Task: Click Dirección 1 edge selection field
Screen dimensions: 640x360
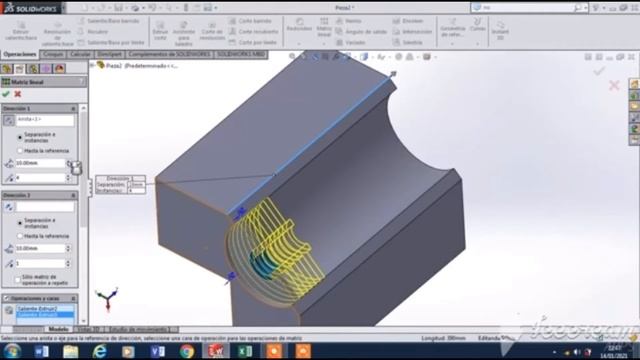Action: tap(45, 120)
